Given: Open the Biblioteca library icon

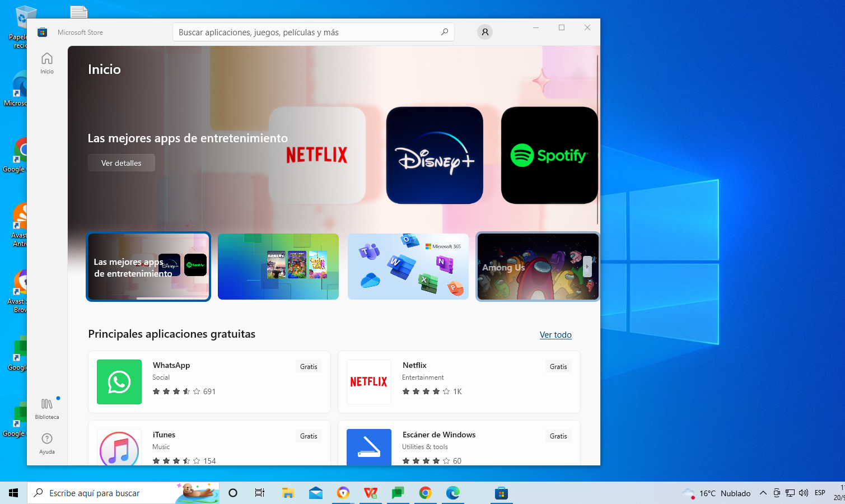Looking at the screenshot, I should [x=47, y=408].
